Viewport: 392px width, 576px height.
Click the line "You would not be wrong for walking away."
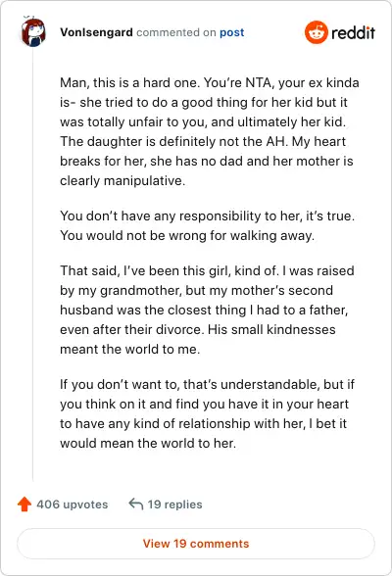(187, 235)
